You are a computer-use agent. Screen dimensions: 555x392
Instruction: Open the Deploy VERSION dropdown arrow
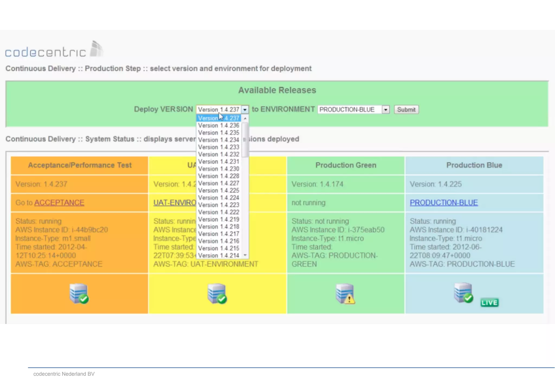245,109
